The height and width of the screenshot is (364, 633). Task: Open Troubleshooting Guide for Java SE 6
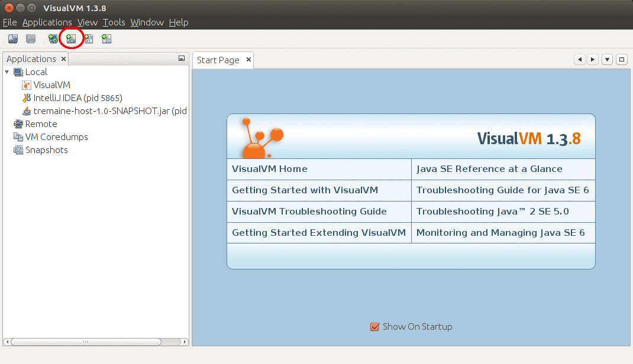click(503, 190)
